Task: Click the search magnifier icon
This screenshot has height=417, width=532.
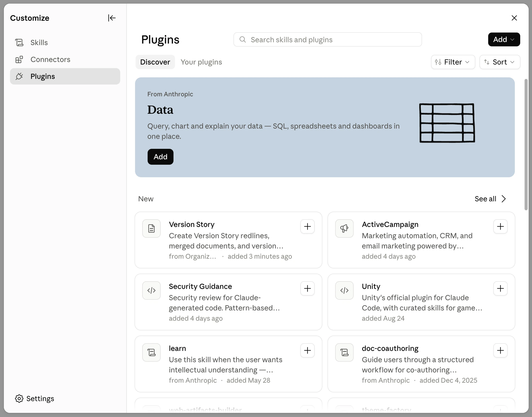Action: point(242,39)
